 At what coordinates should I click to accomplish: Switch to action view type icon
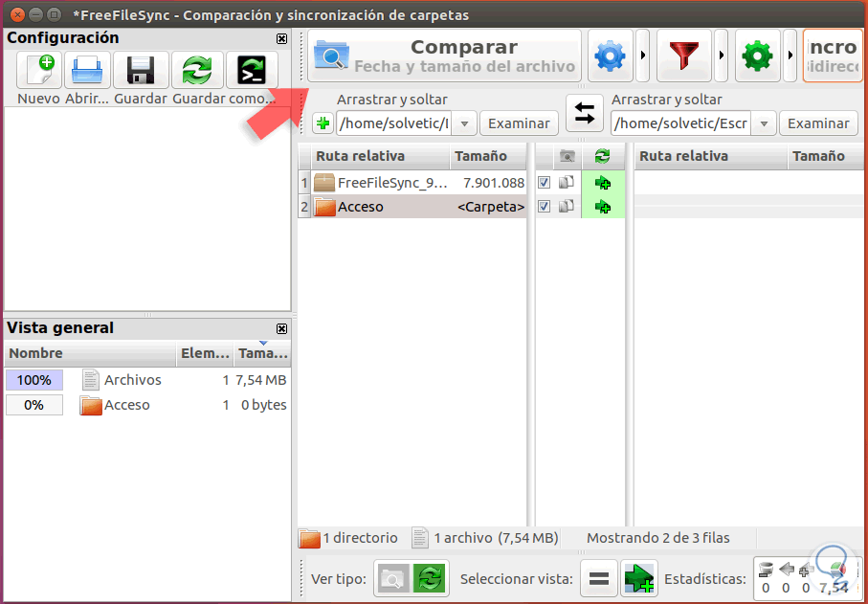click(430, 578)
